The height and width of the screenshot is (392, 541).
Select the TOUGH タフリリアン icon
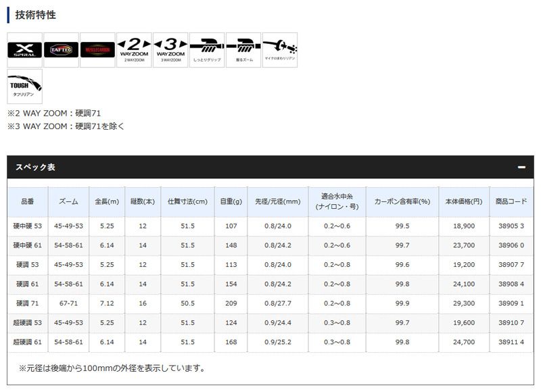click(24, 87)
